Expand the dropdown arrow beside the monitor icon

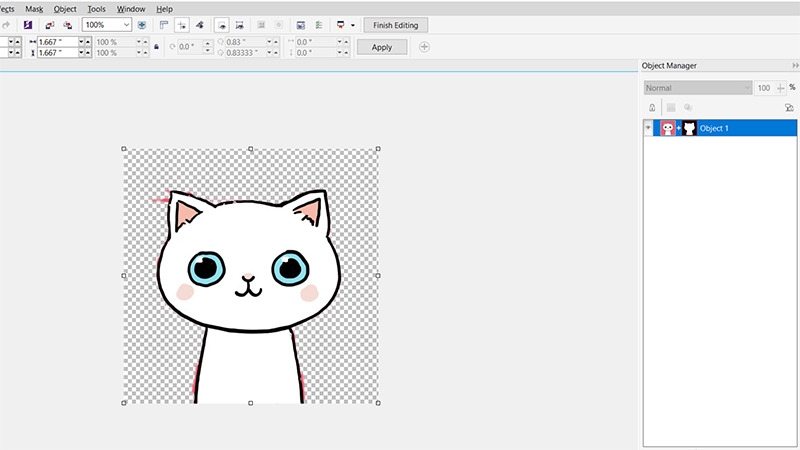click(x=353, y=25)
